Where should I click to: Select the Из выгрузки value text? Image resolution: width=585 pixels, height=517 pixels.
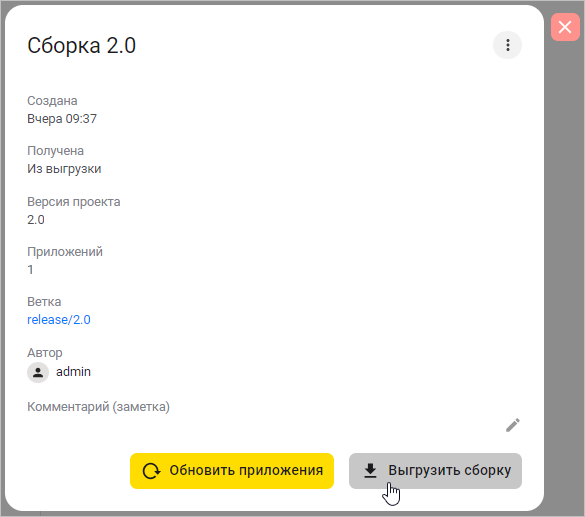coord(64,169)
